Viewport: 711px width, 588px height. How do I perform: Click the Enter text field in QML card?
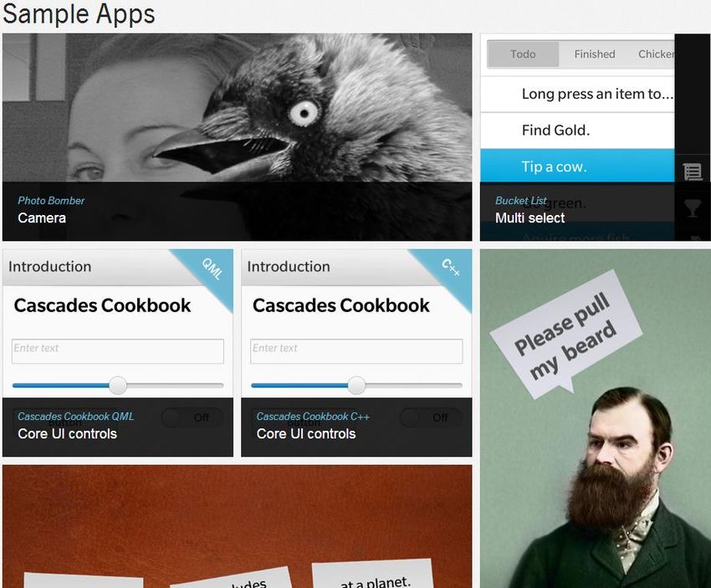point(118,351)
